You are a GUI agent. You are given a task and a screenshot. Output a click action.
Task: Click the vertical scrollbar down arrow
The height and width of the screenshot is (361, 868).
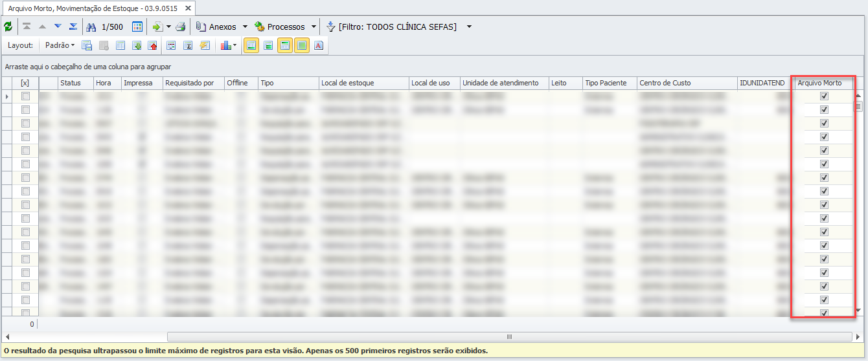tap(859, 311)
